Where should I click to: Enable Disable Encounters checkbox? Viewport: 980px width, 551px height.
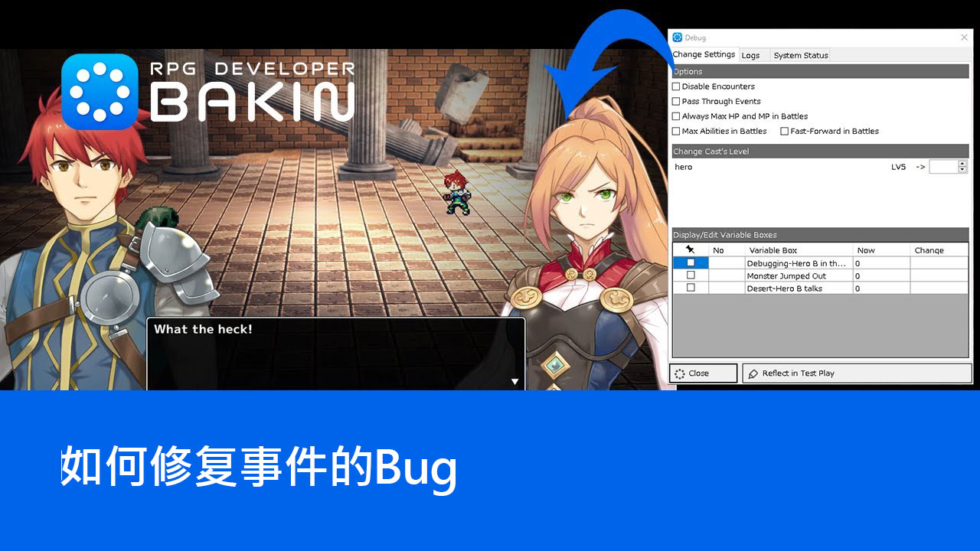coord(676,86)
